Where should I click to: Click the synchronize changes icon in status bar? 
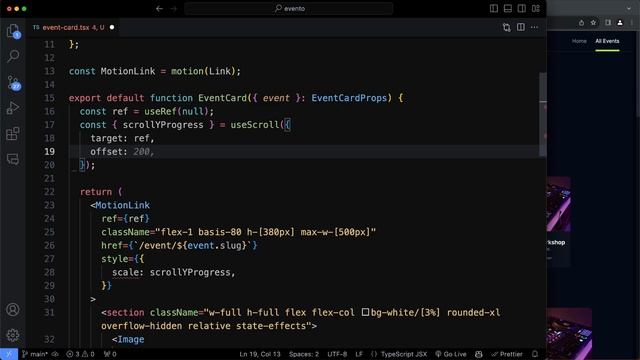pyautogui.click(x=55, y=354)
